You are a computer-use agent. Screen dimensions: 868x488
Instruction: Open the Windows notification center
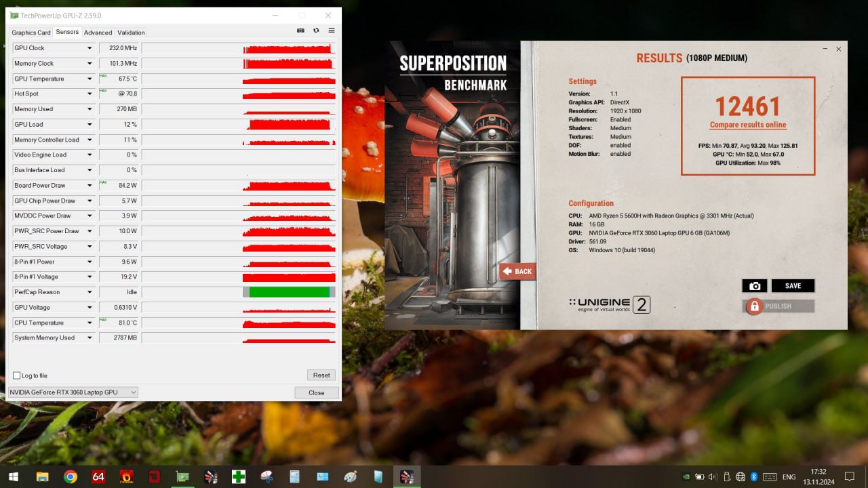pyautogui.click(x=850, y=476)
